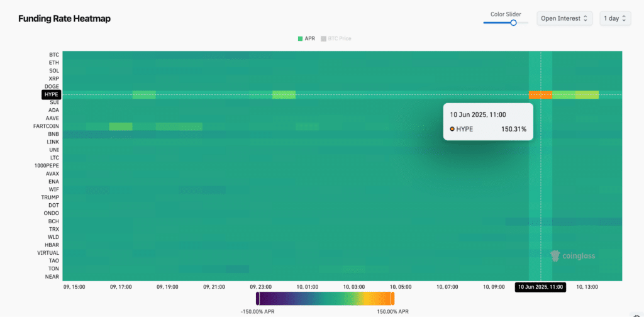Click the 09, 17:00 axis label
This screenshot has width=644, height=317.
tap(121, 287)
